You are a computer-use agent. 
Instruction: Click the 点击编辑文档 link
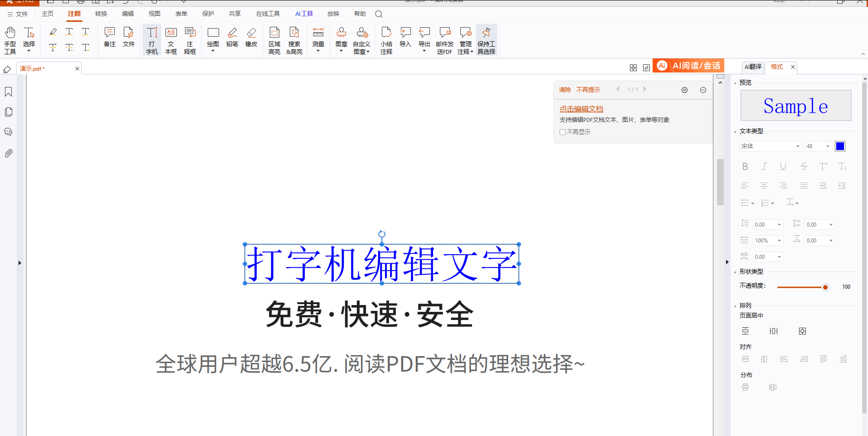click(x=581, y=109)
